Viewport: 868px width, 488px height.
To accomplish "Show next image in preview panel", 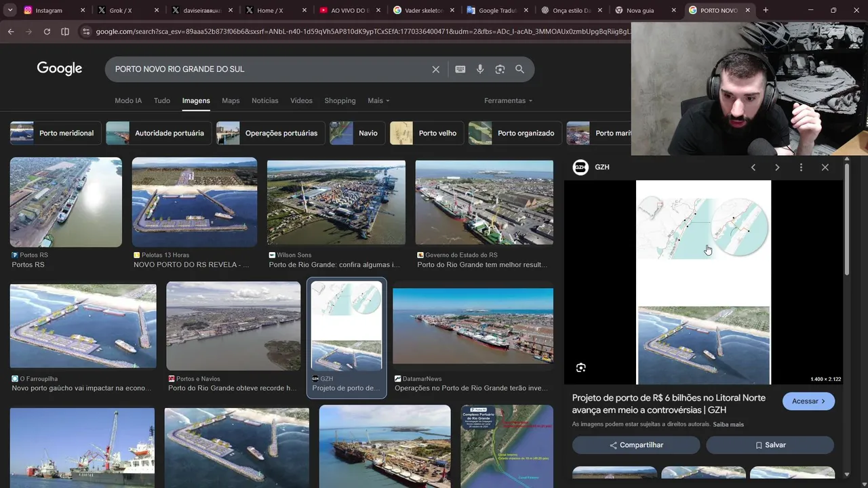I will click(x=777, y=167).
